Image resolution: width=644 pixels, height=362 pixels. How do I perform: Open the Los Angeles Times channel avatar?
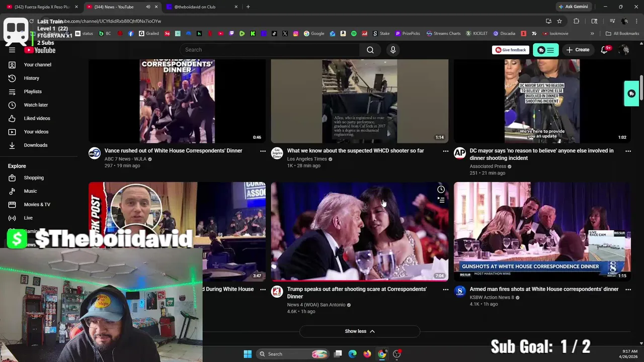(277, 153)
